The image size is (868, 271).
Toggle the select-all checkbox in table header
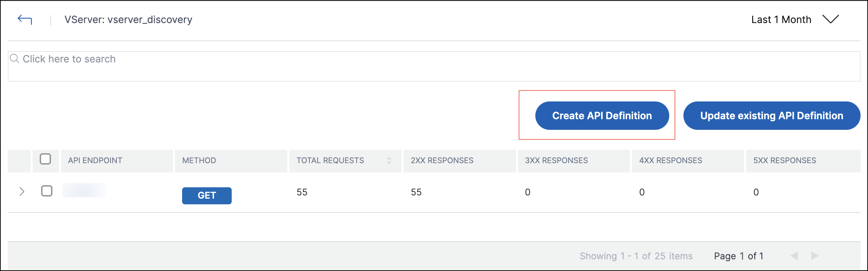(x=45, y=159)
